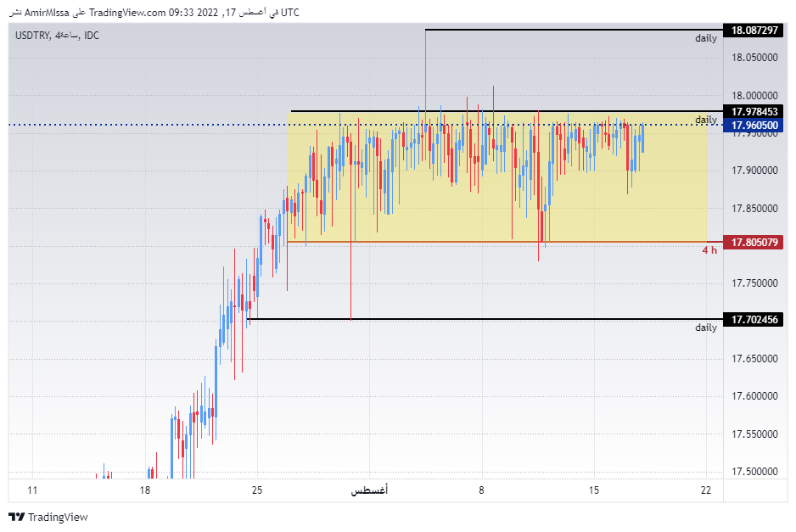Click date 25 on the time axis
796x532 pixels.
[257, 490]
